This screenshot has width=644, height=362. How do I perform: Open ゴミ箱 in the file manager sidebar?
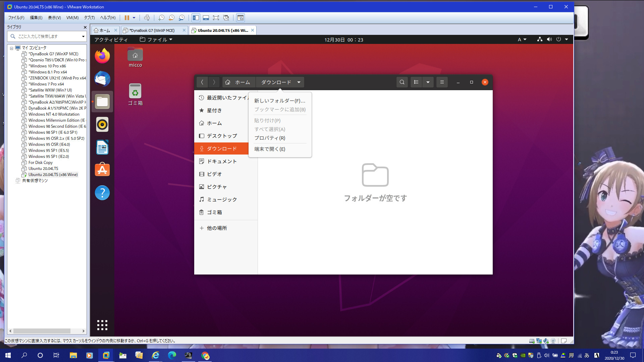coord(226,212)
